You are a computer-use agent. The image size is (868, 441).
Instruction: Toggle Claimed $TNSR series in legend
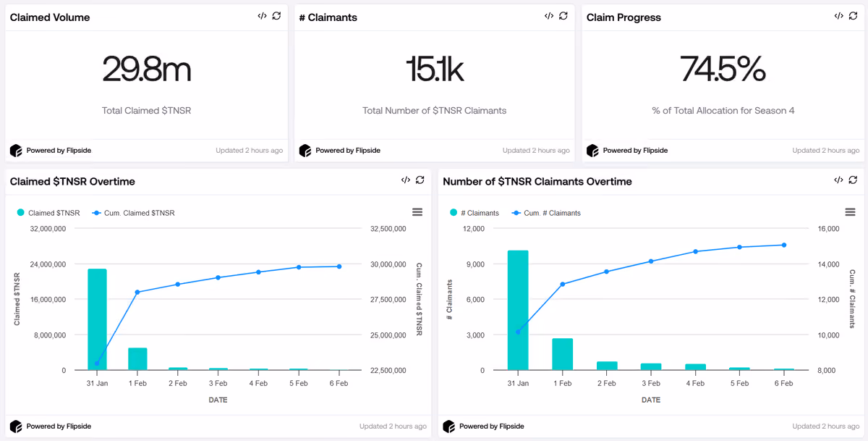pos(48,213)
